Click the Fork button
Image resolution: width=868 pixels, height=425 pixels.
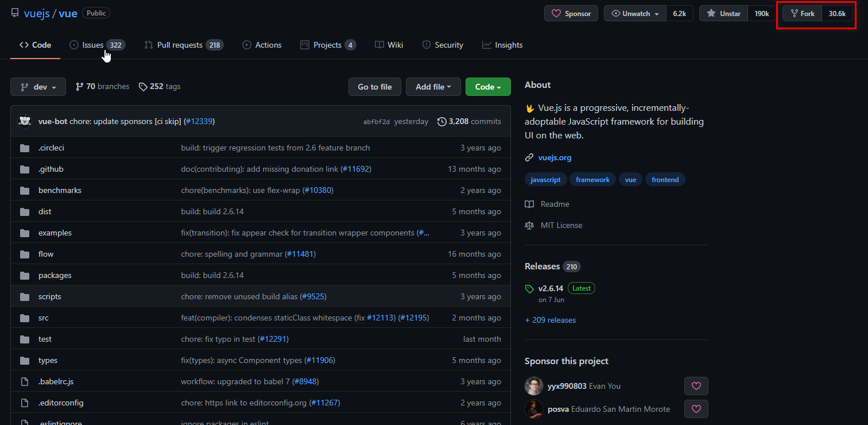(x=803, y=13)
